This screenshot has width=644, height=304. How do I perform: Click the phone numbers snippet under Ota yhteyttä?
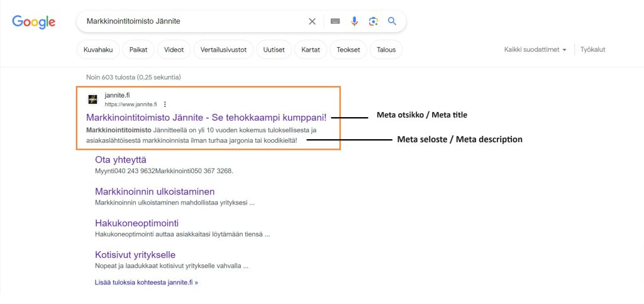point(164,171)
